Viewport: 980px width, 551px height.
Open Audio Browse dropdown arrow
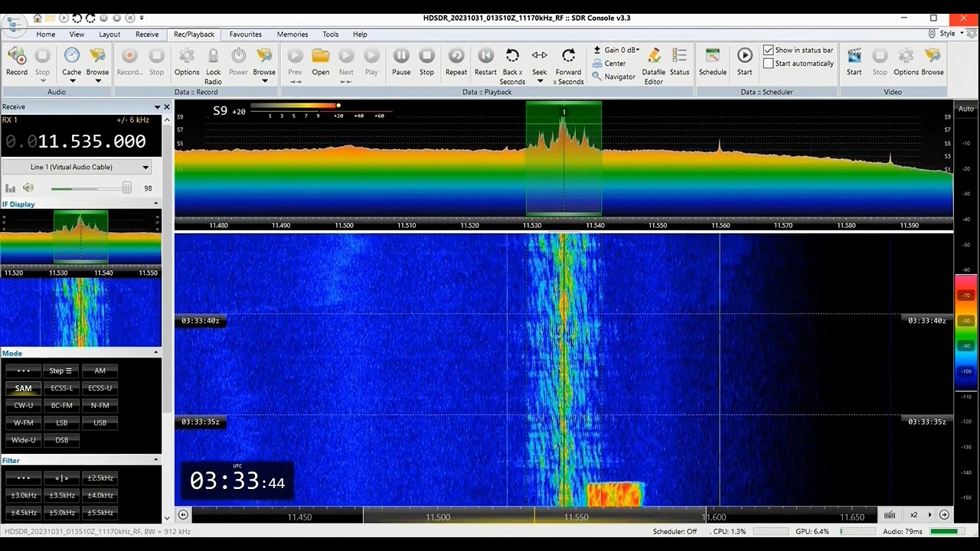pyautogui.click(x=97, y=80)
